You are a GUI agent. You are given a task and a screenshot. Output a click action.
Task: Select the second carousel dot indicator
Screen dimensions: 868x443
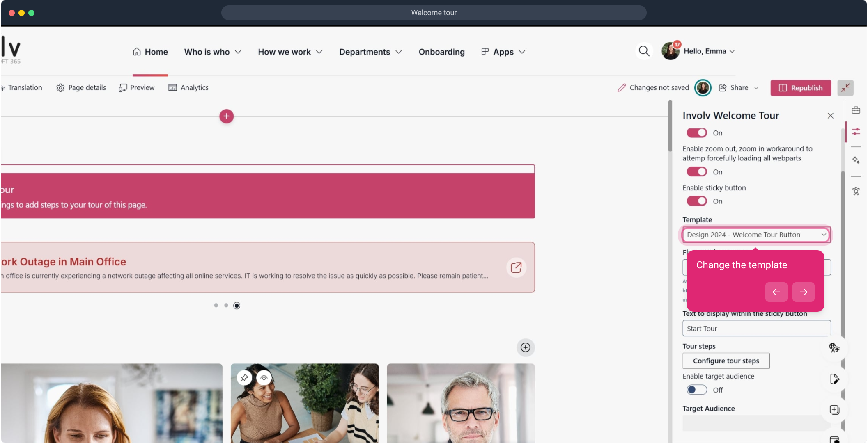pyautogui.click(x=226, y=306)
